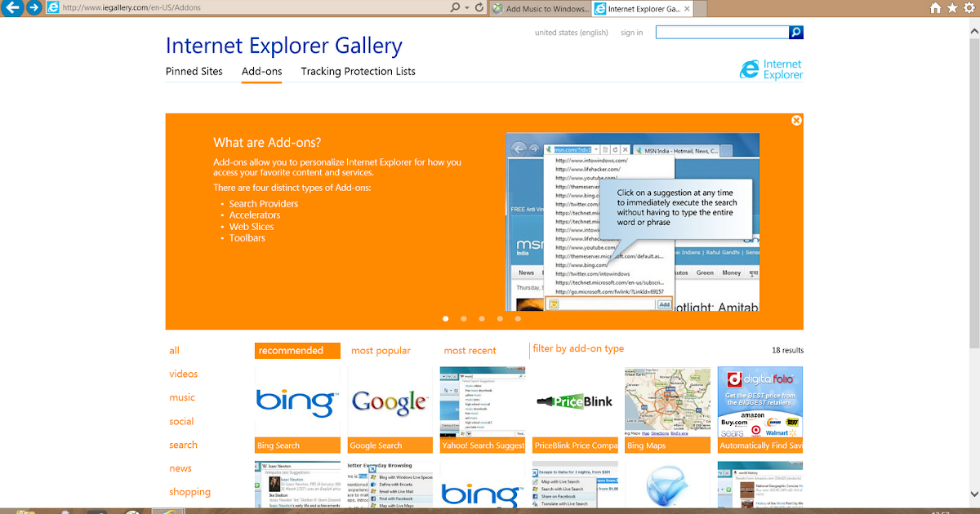Select the second carousel dot indicator

coord(463,319)
